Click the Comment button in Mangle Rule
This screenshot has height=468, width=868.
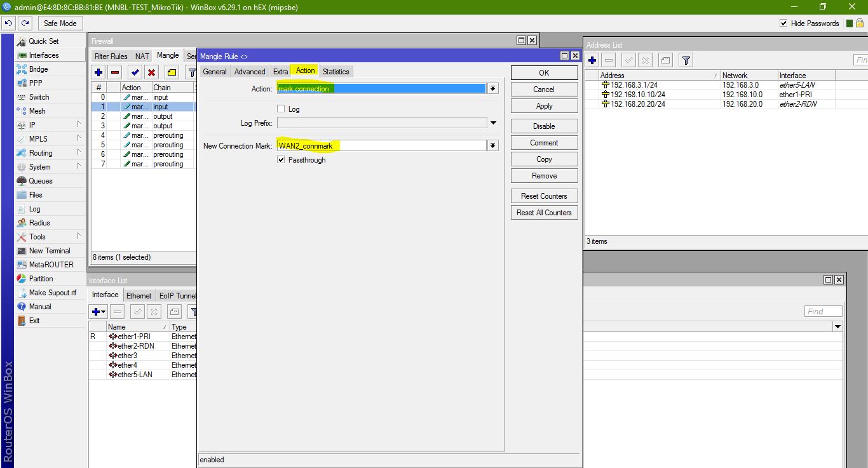tap(544, 142)
